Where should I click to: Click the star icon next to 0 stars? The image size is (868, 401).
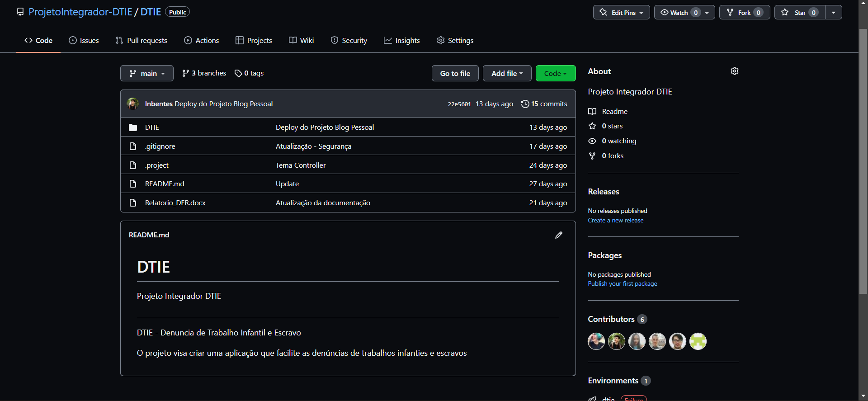coord(592,126)
